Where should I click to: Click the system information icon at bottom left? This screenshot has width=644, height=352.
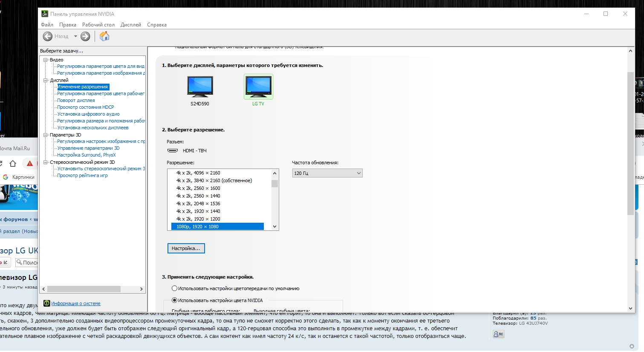[47, 303]
